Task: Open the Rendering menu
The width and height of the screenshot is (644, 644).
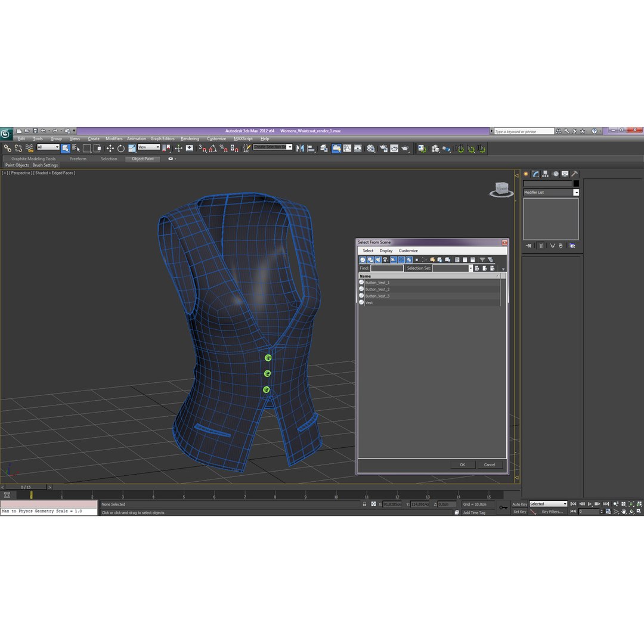Action: point(190,139)
